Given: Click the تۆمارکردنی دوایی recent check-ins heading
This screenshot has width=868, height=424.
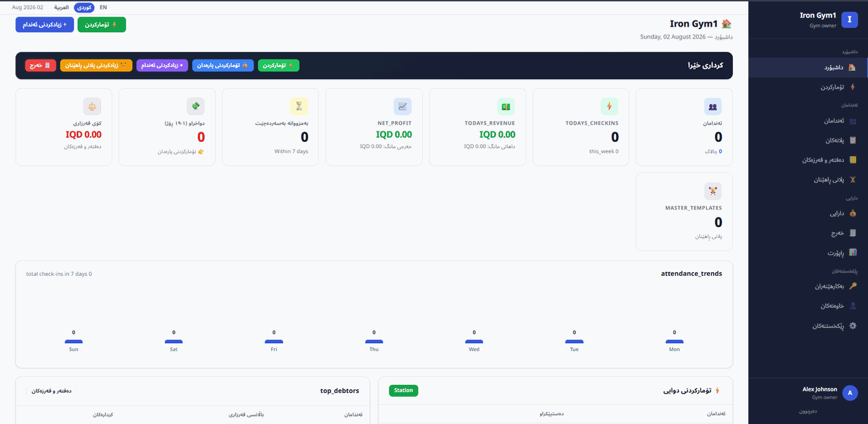Looking at the screenshot, I should tap(688, 391).
